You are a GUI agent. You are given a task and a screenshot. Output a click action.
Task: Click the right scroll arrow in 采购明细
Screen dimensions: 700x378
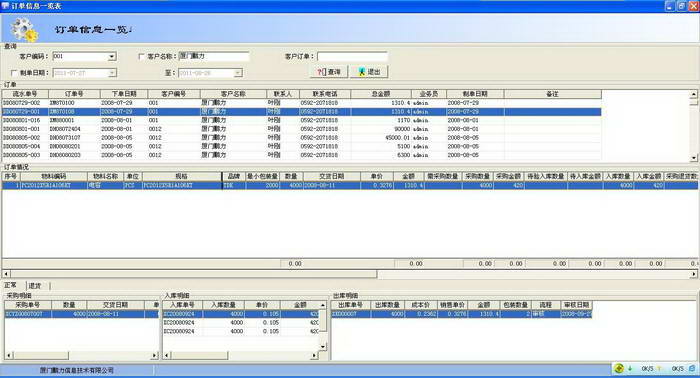coord(154,356)
